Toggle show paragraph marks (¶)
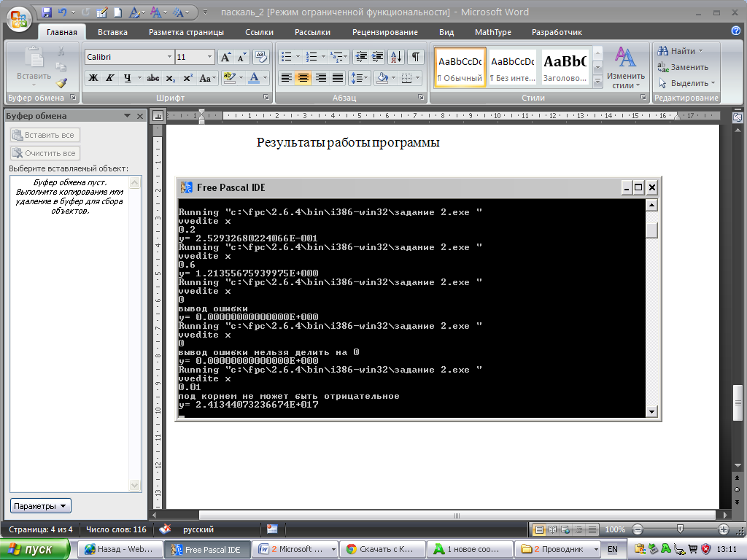Viewport: 747px width, 560px height. [x=415, y=57]
